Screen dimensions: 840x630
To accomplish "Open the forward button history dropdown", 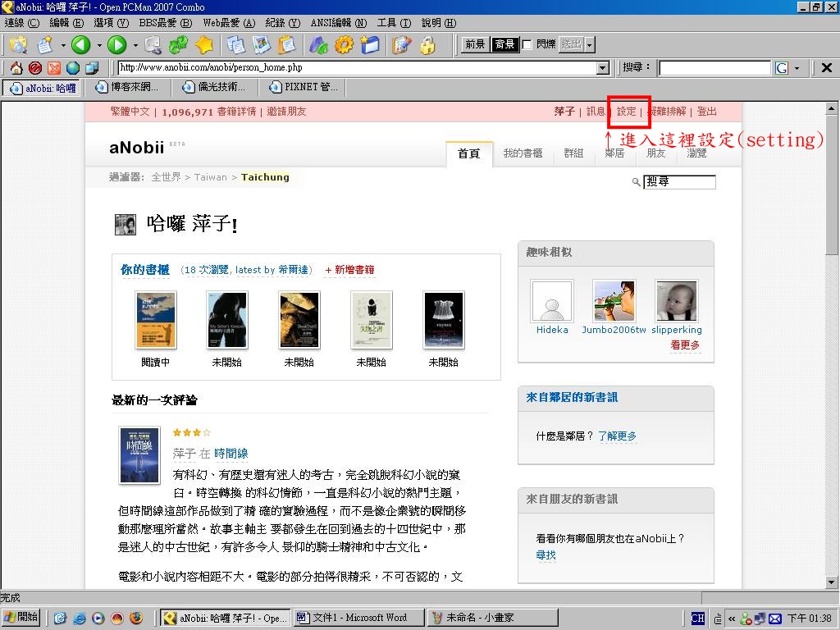I will coord(135,45).
